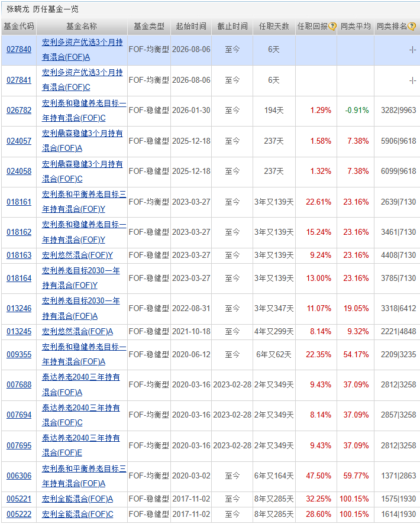
Task: Open 宏利泰和稳健养老目标一年持有混合(FOF)Y fund page
Action: tap(84, 232)
